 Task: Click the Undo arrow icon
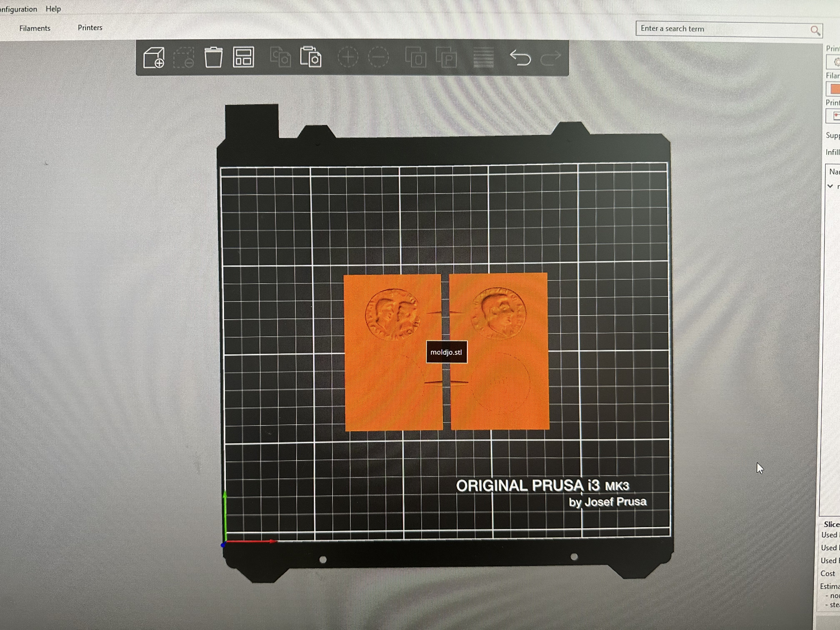point(520,58)
